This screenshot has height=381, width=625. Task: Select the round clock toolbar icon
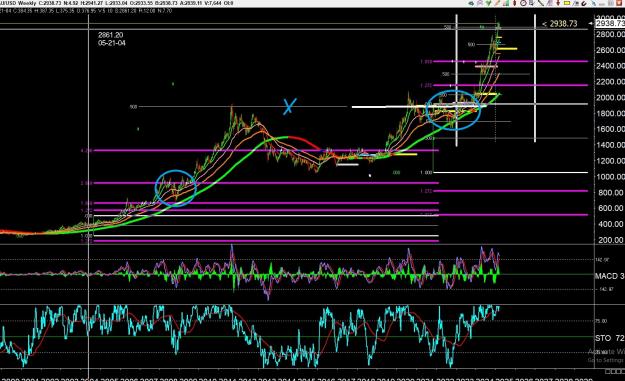click(523, 3)
